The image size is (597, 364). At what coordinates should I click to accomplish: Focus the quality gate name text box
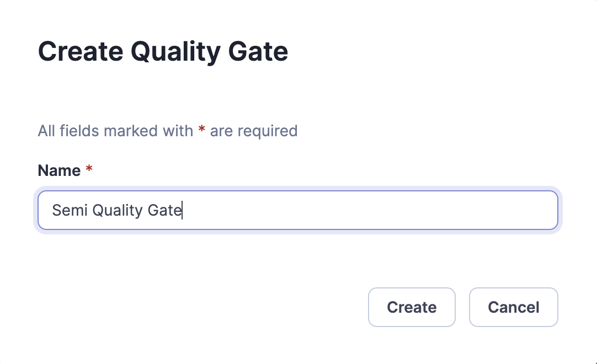[x=298, y=210]
